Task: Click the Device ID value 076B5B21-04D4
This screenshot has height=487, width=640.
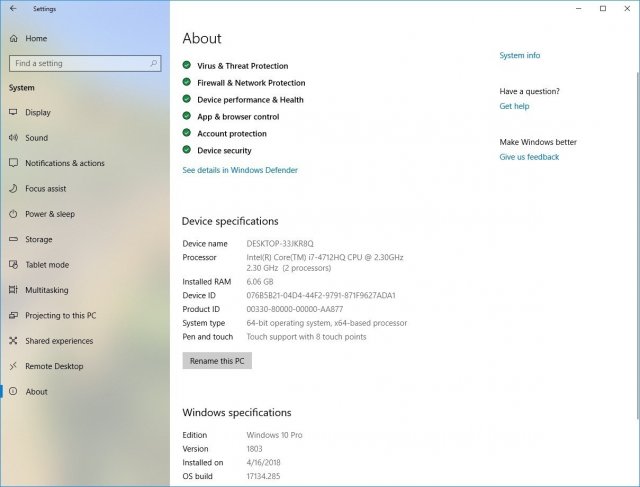Action: coord(321,296)
